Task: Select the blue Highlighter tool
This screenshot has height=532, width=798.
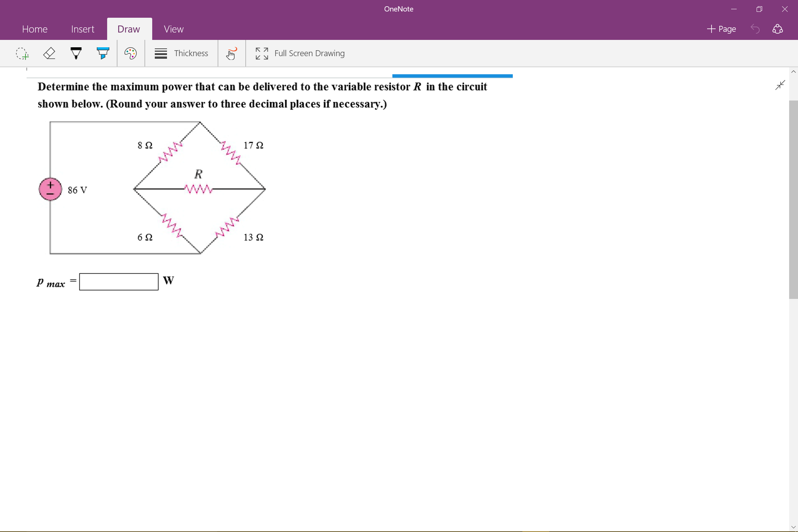Action: click(103, 54)
